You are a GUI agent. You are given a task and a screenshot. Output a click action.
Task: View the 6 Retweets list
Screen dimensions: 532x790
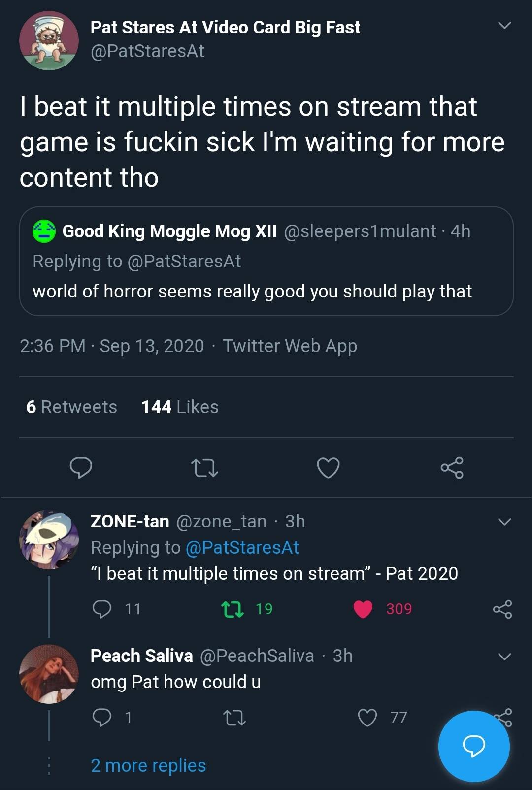(x=71, y=407)
